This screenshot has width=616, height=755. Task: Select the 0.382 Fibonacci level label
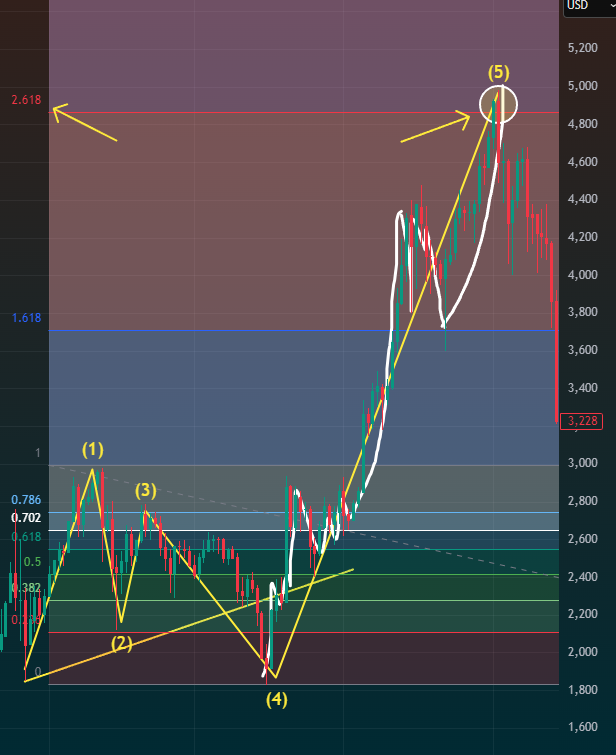pyautogui.click(x=26, y=588)
